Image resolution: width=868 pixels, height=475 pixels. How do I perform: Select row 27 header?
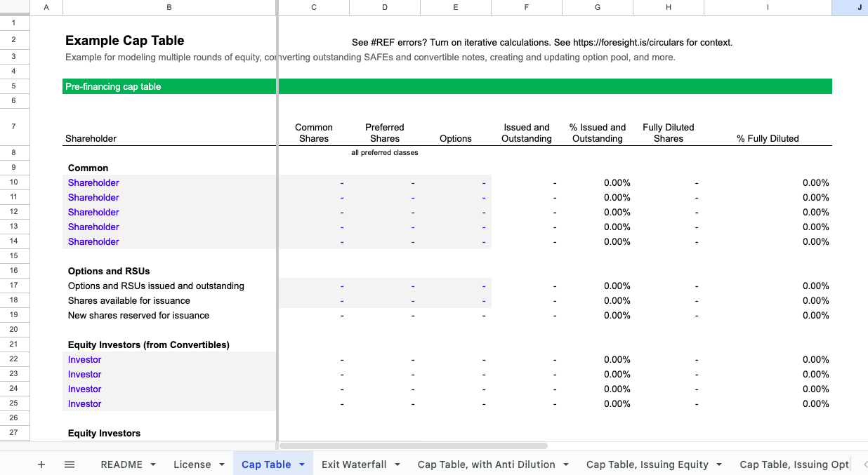pyautogui.click(x=15, y=433)
